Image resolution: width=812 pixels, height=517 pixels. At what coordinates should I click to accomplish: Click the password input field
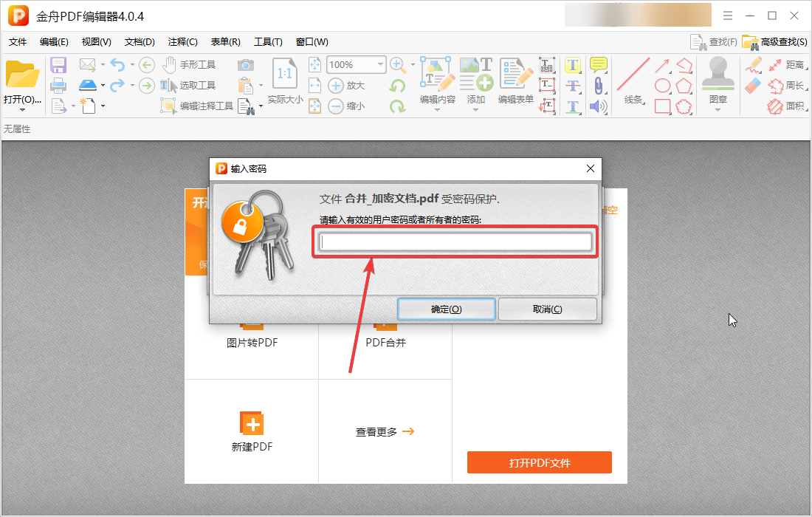pos(455,242)
